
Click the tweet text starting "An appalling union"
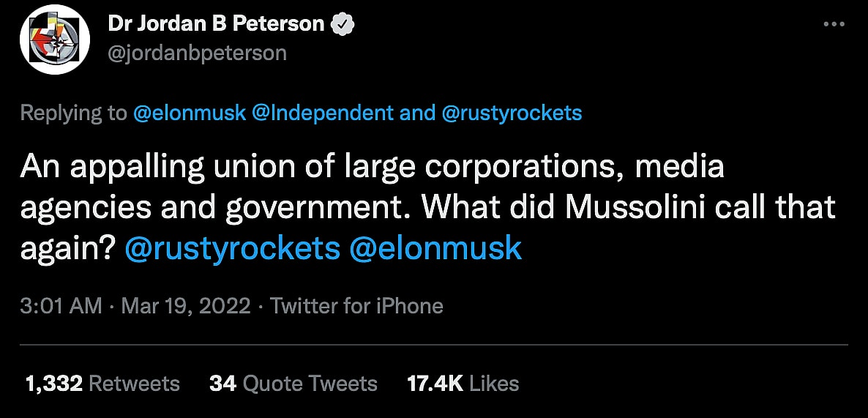tap(372, 167)
